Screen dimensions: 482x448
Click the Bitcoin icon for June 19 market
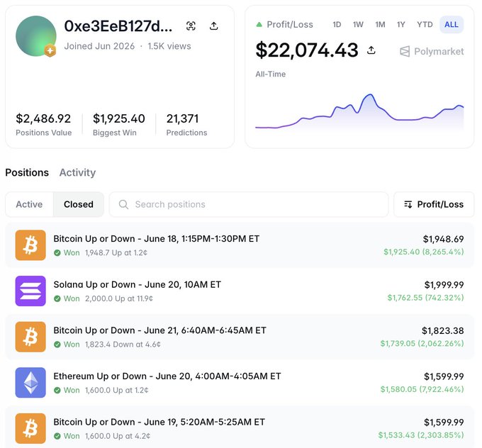[x=30, y=428]
